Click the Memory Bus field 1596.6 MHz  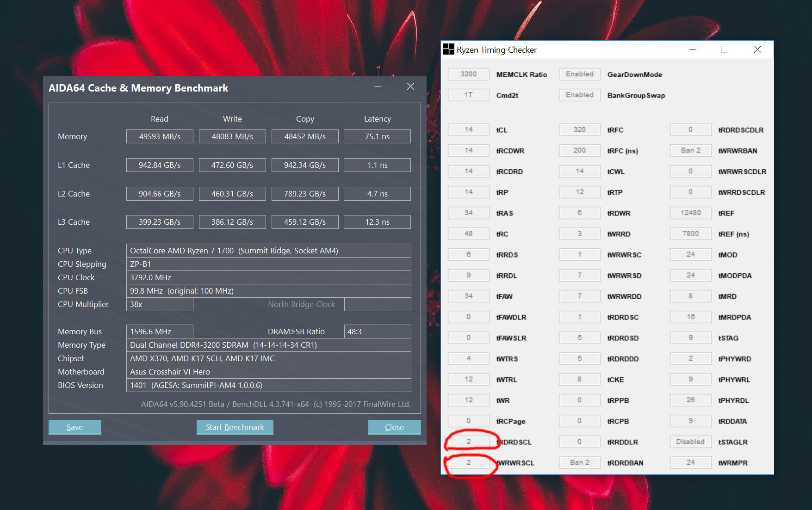(x=160, y=332)
